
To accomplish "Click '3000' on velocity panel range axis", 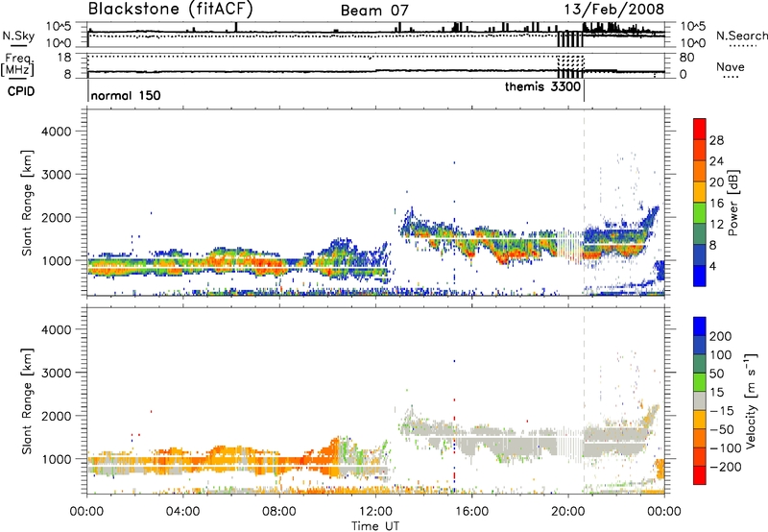I will [56, 373].
